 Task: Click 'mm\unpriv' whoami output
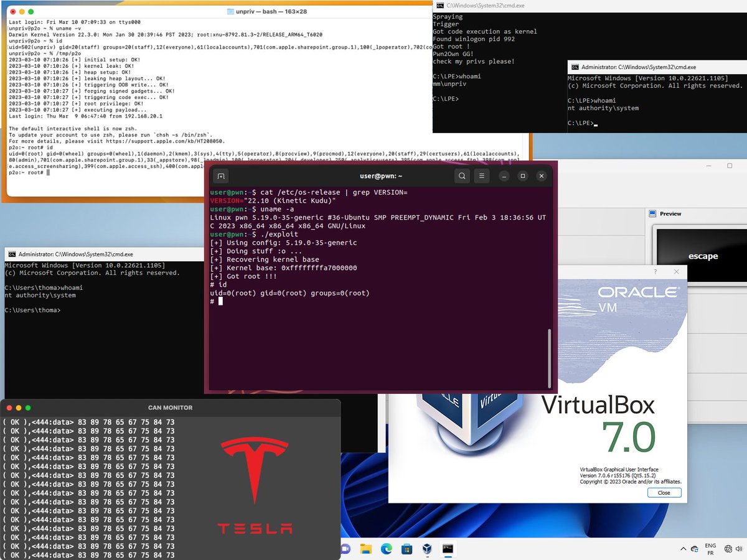tap(449, 84)
